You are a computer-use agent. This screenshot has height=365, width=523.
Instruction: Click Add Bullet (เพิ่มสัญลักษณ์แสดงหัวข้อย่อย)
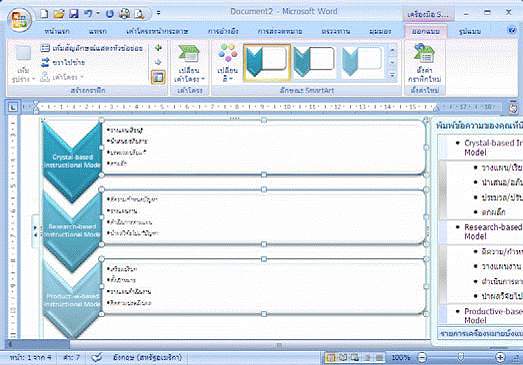coord(91,48)
